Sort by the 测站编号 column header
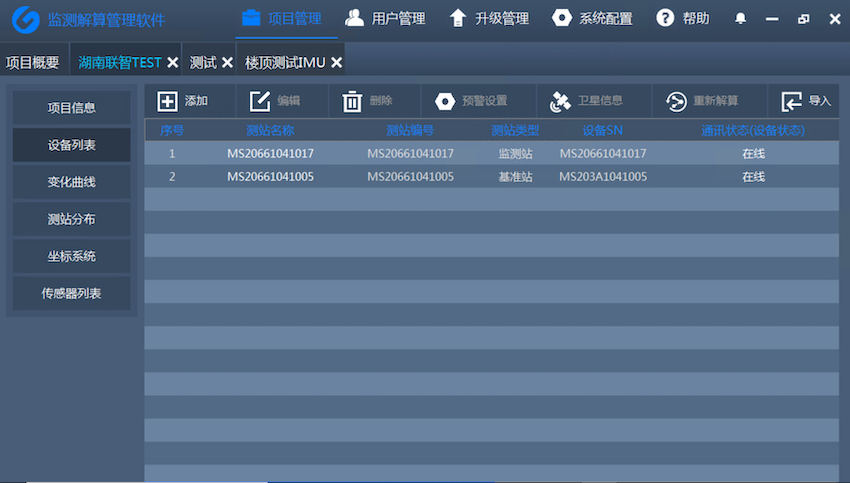Screen dimensions: 850x483 pyautogui.click(x=410, y=130)
